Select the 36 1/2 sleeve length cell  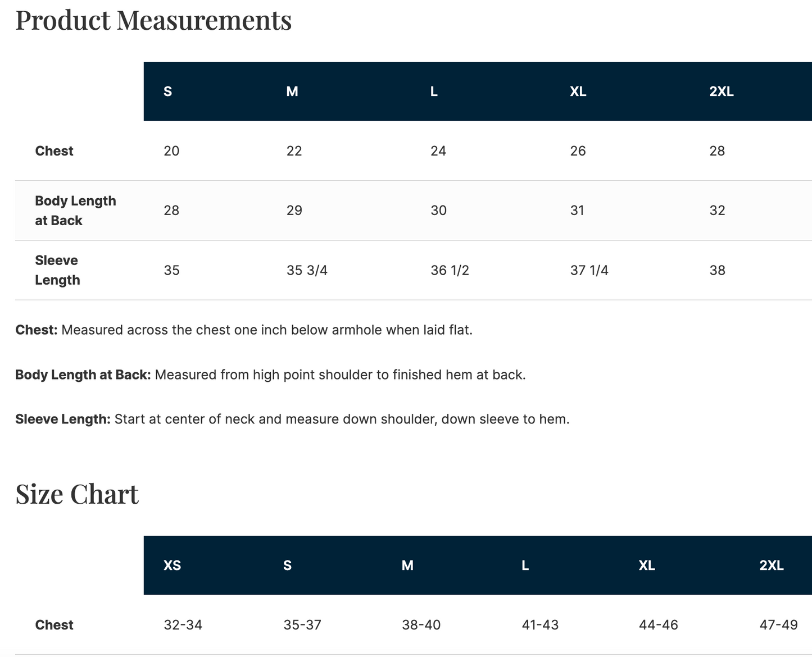coord(450,271)
